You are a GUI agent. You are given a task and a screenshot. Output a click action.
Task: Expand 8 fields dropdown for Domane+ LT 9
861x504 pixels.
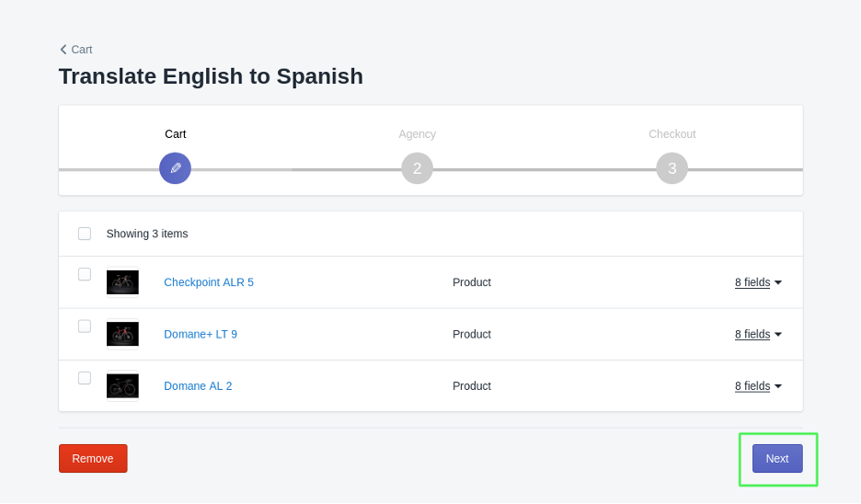click(x=758, y=335)
